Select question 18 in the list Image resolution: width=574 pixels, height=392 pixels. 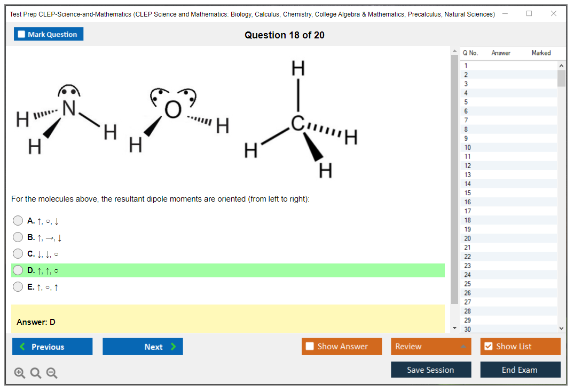click(468, 220)
